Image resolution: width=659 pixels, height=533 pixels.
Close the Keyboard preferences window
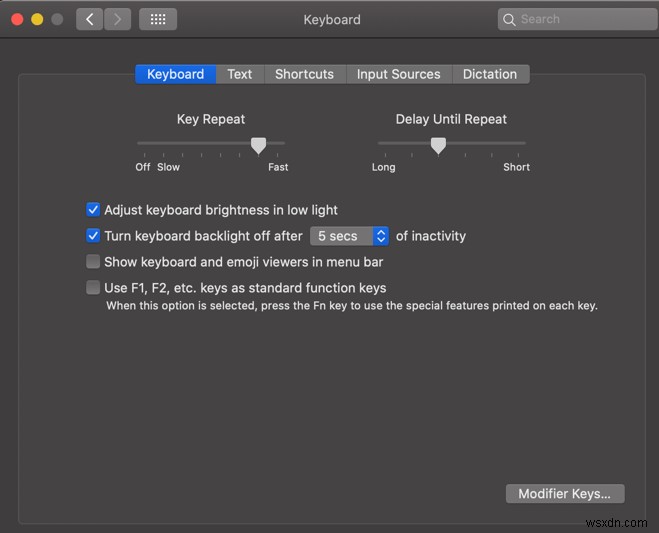point(17,19)
